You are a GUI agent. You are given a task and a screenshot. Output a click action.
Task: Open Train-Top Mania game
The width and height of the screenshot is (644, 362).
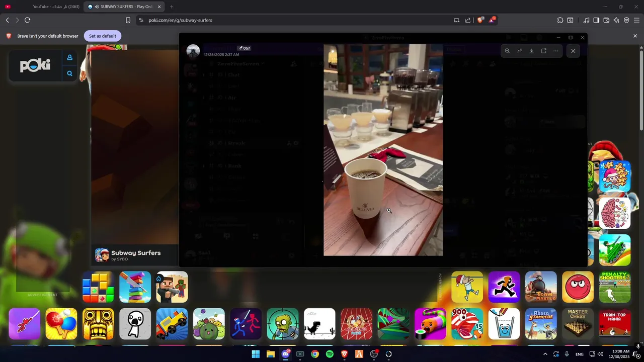[x=615, y=324]
